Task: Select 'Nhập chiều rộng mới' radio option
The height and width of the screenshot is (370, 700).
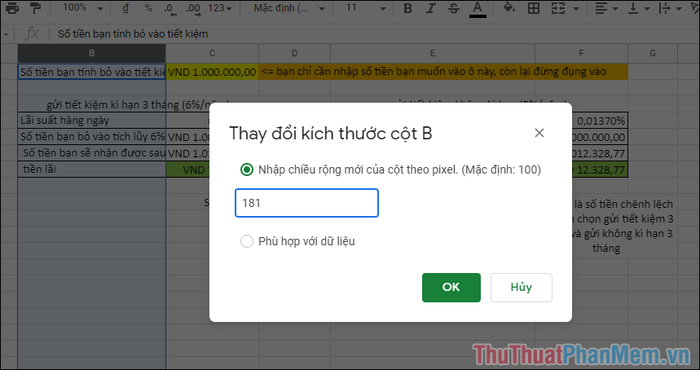Action: coord(246,170)
